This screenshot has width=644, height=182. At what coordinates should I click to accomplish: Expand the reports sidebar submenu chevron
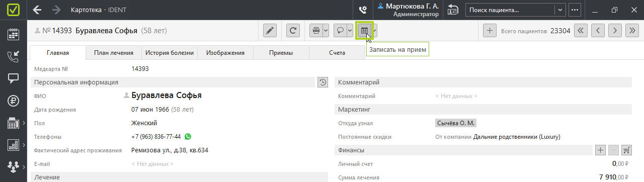(24, 145)
